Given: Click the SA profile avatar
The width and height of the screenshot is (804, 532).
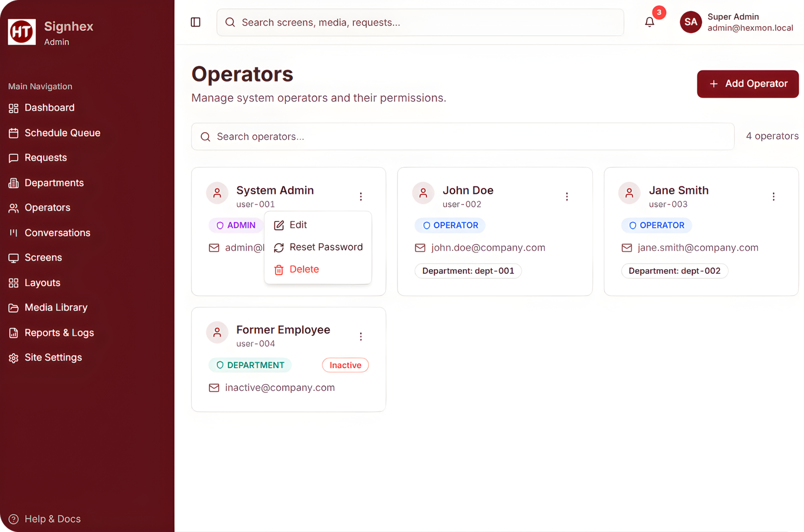Looking at the screenshot, I should 690,22.
